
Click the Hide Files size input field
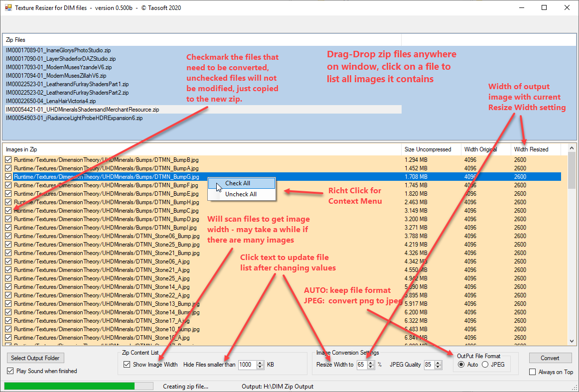pyautogui.click(x=248, y=365)
